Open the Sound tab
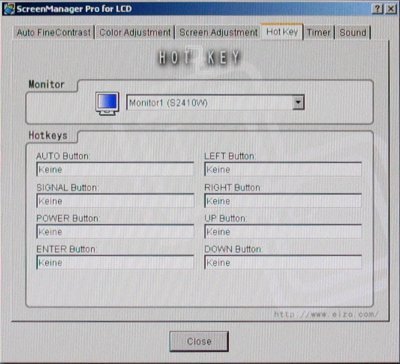Image resolution: width=400 pixels, height=364 pixels. click(x=353, y=33)
